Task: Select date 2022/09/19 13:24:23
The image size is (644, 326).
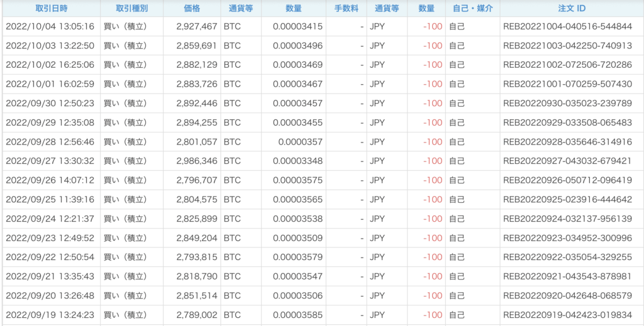Action: pos(50,315)
